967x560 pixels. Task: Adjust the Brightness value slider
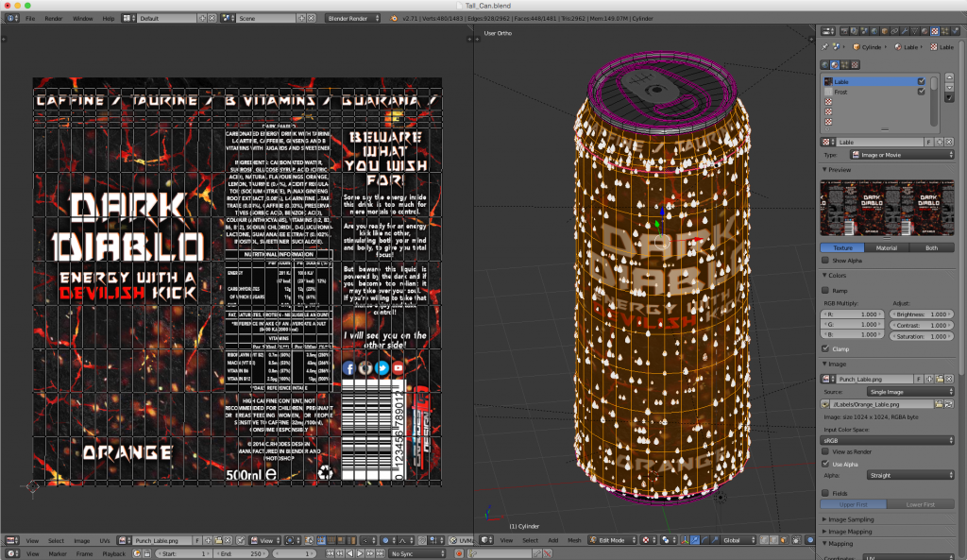click(923, 313)
